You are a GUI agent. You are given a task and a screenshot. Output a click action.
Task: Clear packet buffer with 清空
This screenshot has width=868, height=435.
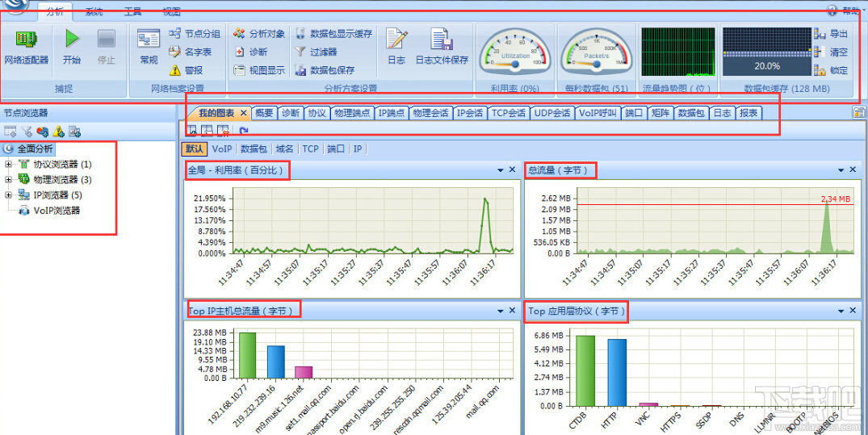pos(830,52)
